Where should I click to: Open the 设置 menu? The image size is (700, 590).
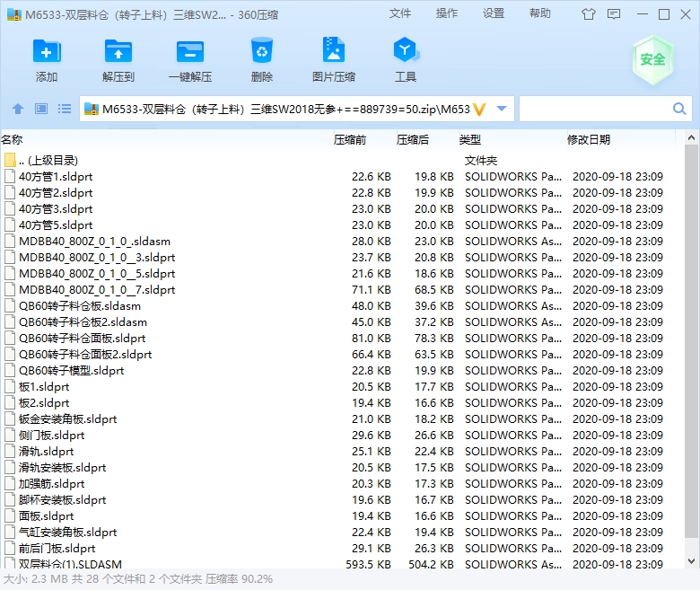click(494, 13)
